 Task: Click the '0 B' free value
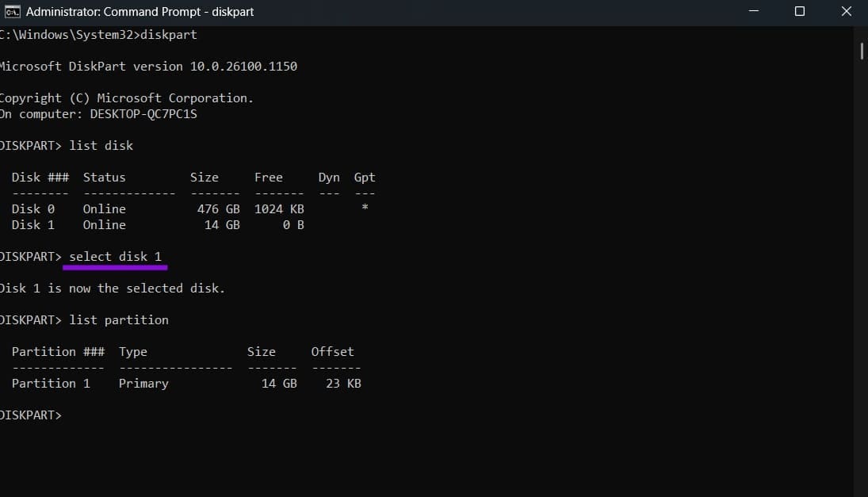tap(293, 225)
